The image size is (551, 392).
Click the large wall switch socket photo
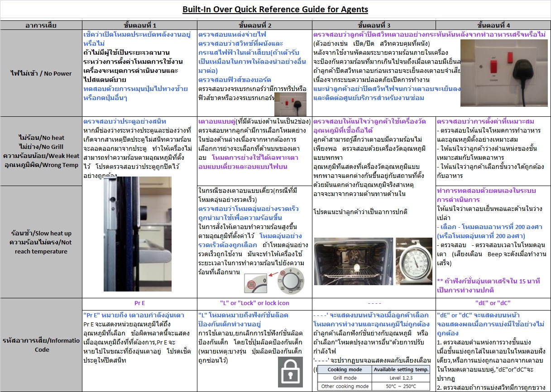(x=504, y=72)
